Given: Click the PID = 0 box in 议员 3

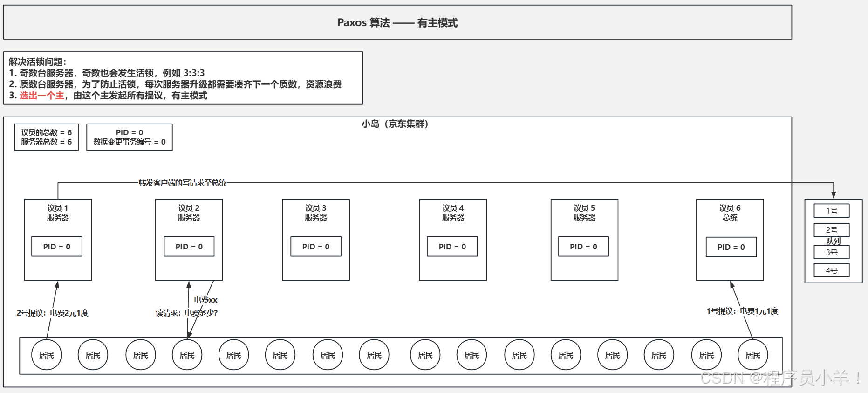Looking at the screenshot, I should pos(316,247).
